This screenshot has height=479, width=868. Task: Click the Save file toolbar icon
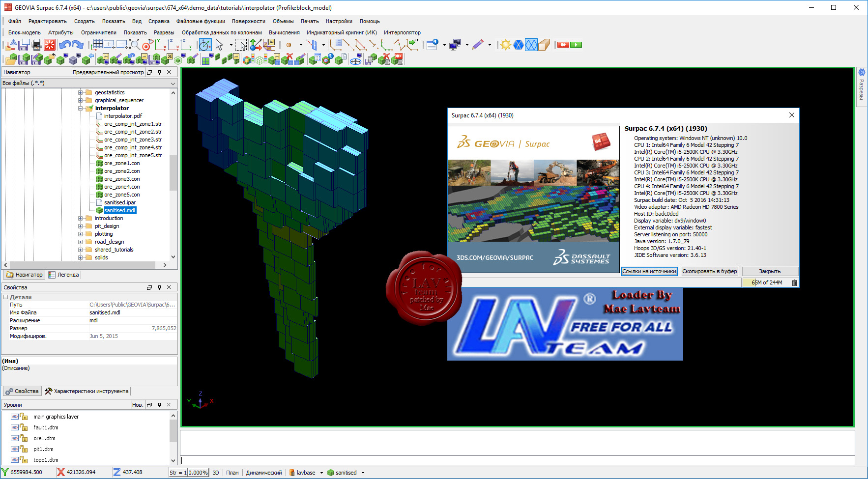(24, 45)
